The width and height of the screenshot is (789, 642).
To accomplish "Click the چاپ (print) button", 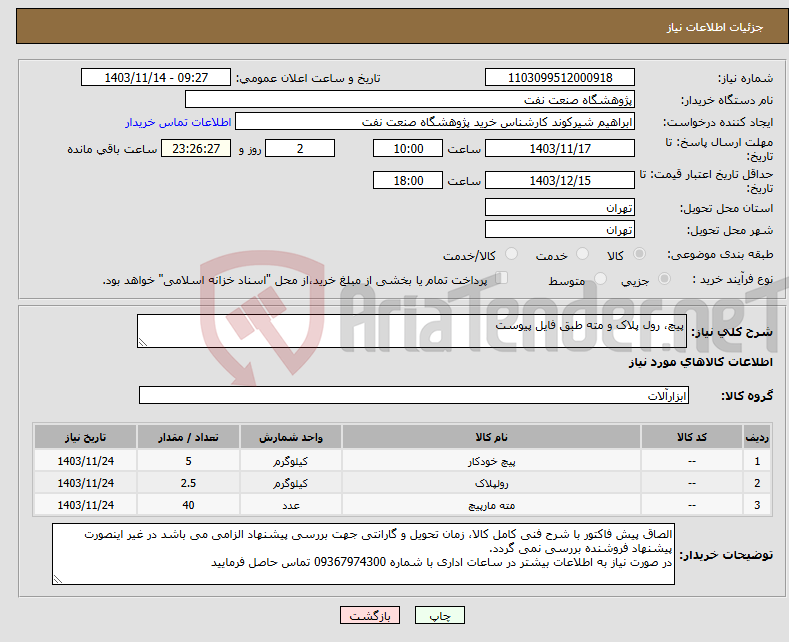I will (x=439, y=615).
